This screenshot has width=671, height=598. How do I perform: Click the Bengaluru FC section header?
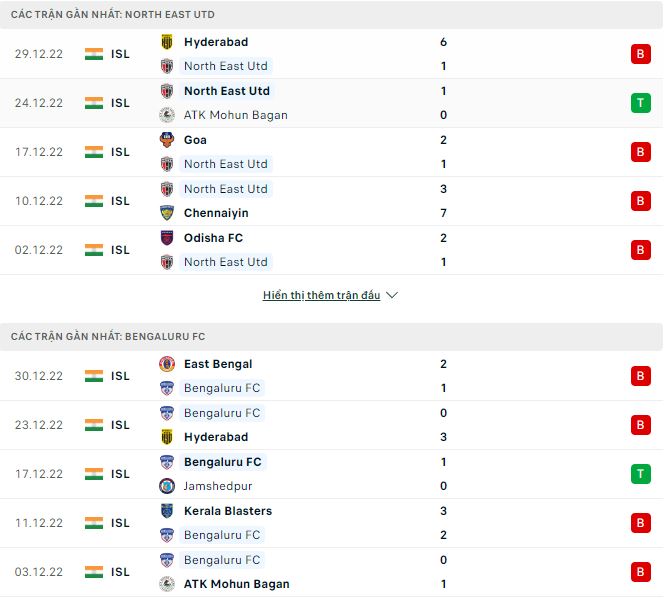[108, 337]
